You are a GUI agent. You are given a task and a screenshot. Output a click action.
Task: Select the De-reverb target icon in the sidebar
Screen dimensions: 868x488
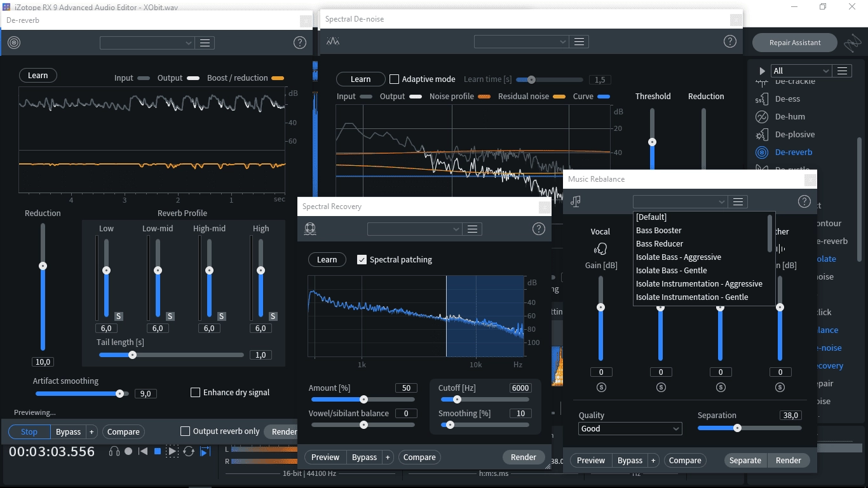click(761, 152)
